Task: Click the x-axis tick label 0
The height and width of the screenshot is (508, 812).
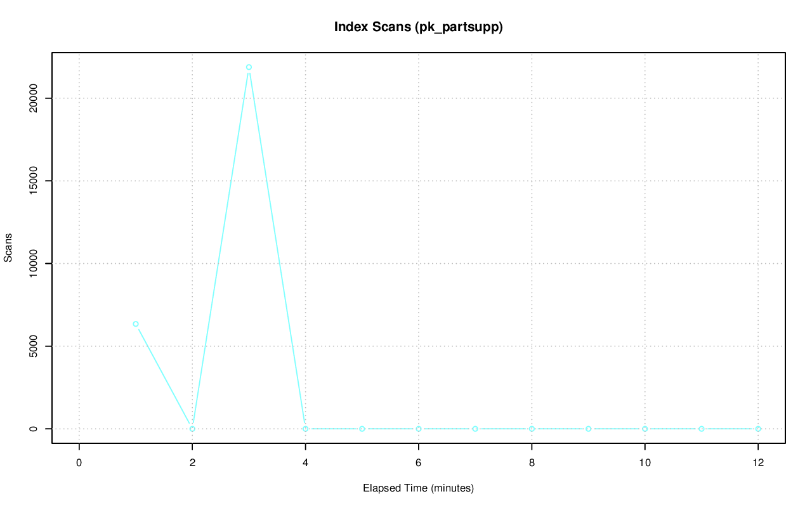Action: click(79, 463)
